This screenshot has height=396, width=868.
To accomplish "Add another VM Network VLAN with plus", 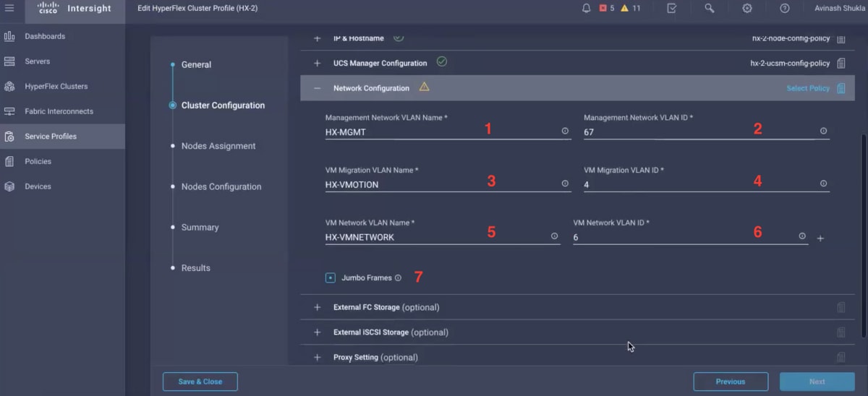I will click(x=820, y=238).
